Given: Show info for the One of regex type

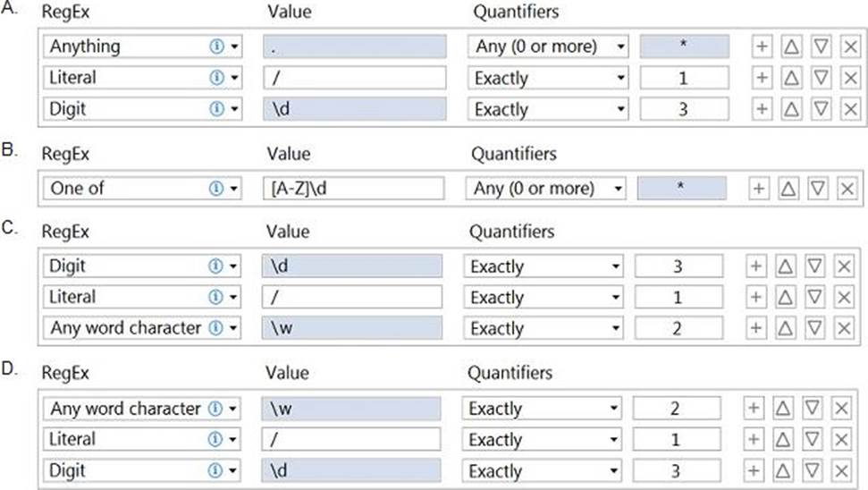Looking at the screenshot, I should (x=215, y=189).
